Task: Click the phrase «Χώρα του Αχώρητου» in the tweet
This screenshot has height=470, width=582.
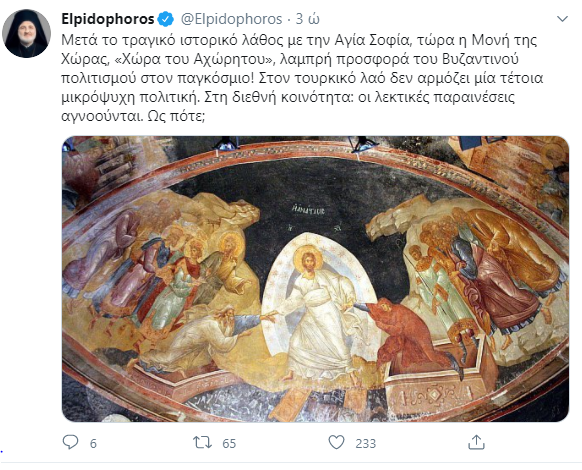Action: pos(194,59)
